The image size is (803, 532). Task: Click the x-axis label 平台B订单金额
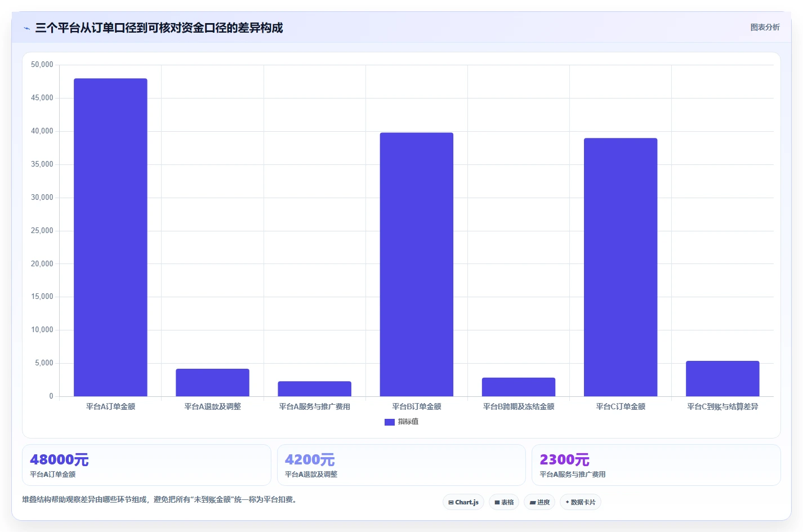coord(417,406)
